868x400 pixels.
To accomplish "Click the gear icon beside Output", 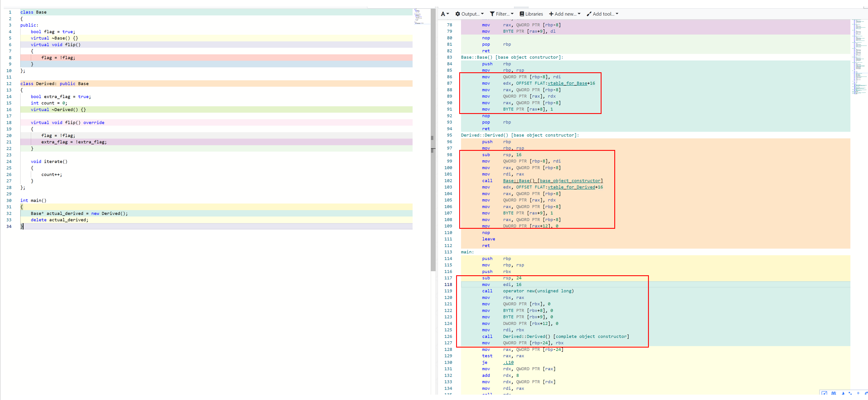I will tap(458, 14).
